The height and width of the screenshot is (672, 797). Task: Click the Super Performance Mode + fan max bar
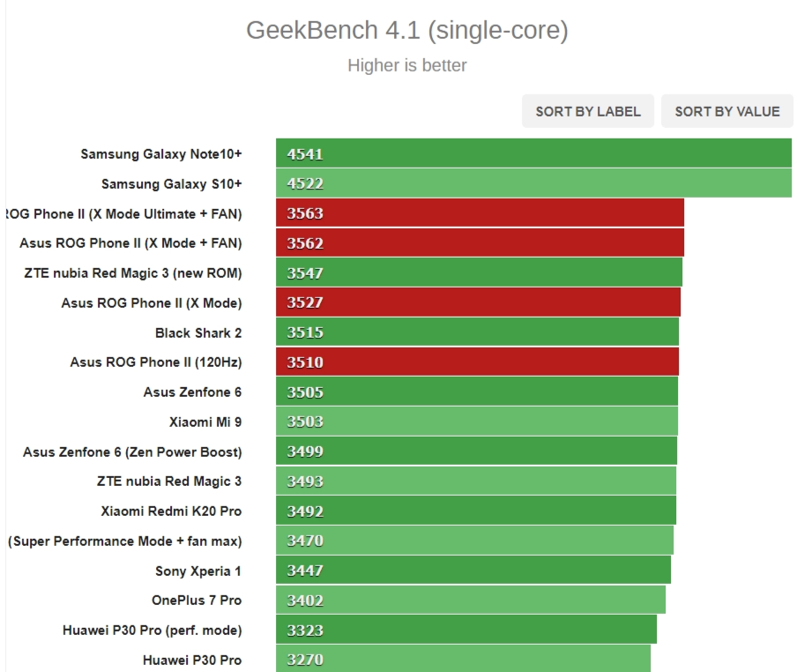474,541
